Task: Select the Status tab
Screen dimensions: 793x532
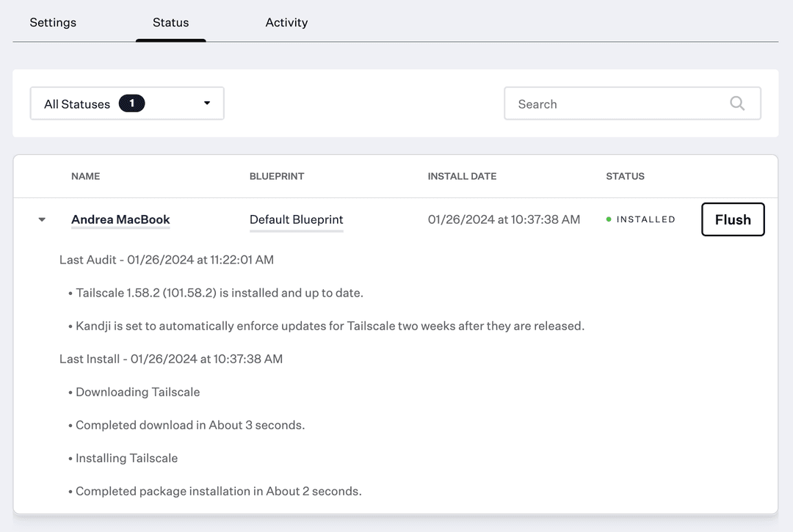Action: point(170,22)
